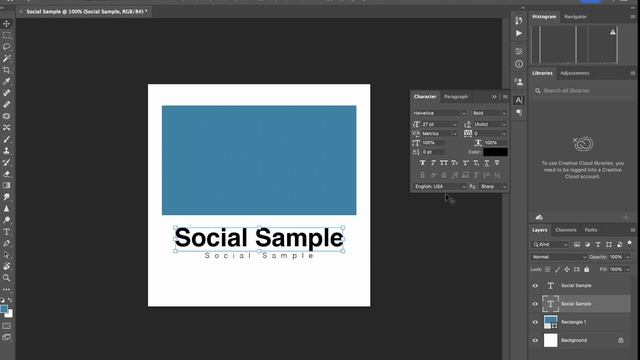Select the Eraser tool
This screenshot has height=360, width=640.
point(7,174)
